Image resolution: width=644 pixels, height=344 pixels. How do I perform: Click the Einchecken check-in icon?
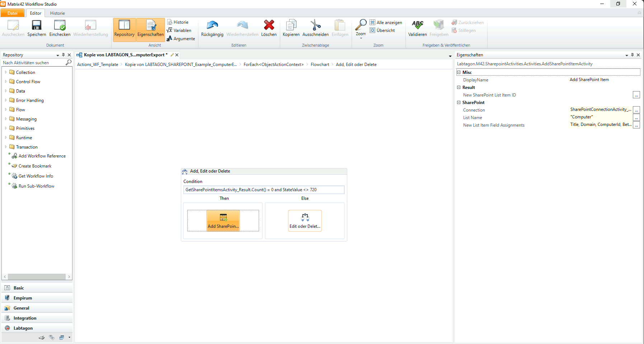click(x=60, y=25)
